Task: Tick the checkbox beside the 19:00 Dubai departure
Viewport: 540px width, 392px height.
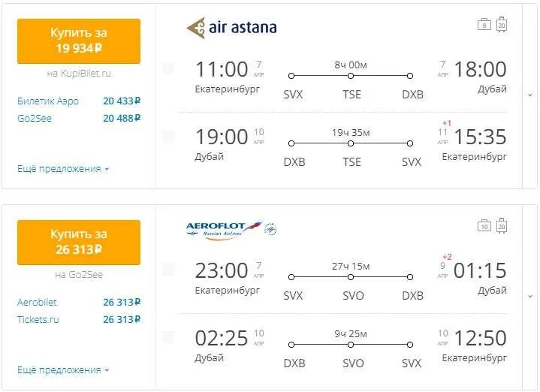Action: tap(168, 136)
